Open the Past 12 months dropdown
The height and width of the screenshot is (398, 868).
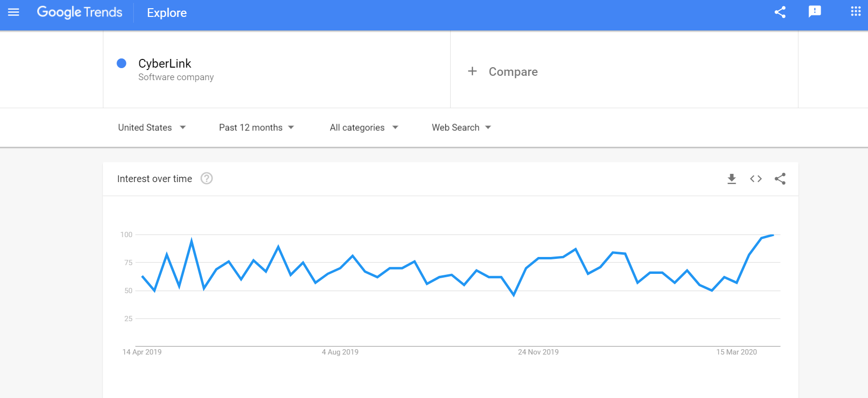coord(256,128)
